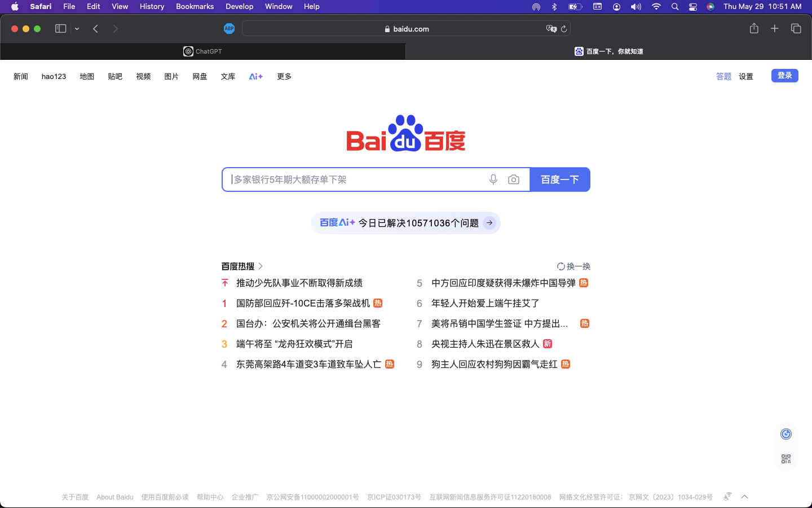Open 更多 navigation menu

284,76
